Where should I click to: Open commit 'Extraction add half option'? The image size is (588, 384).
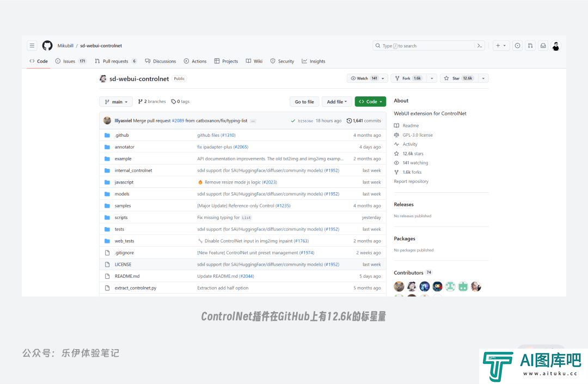point(223,288)
